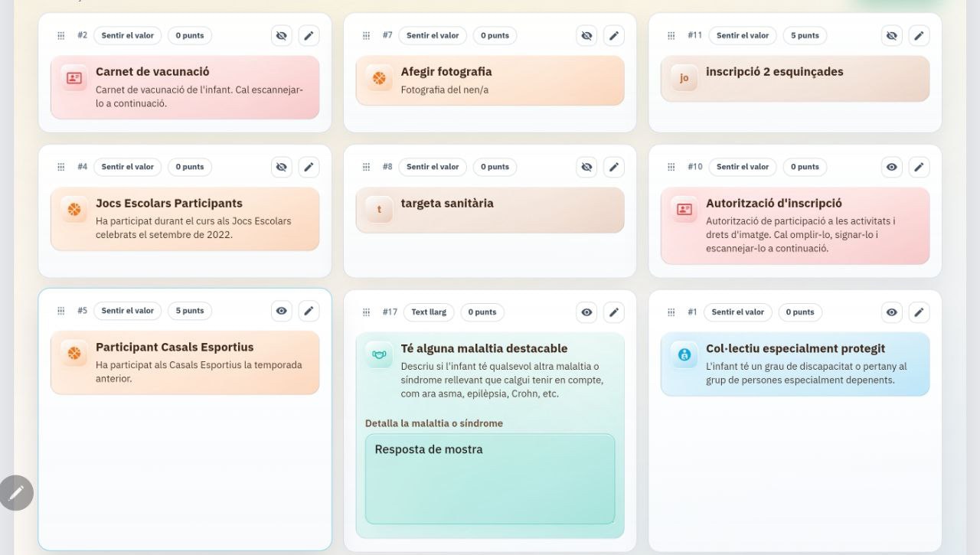The width and height of the screenshot is (980, 555).
Task: Click the orange icon on Jocs Escolars Participants
Action: coord(73,210)
